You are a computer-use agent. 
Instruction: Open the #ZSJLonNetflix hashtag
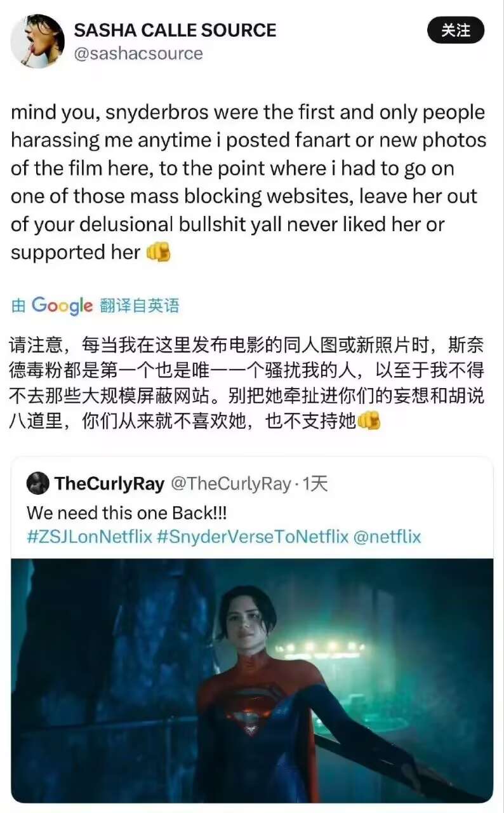click(x=90, y=537)
